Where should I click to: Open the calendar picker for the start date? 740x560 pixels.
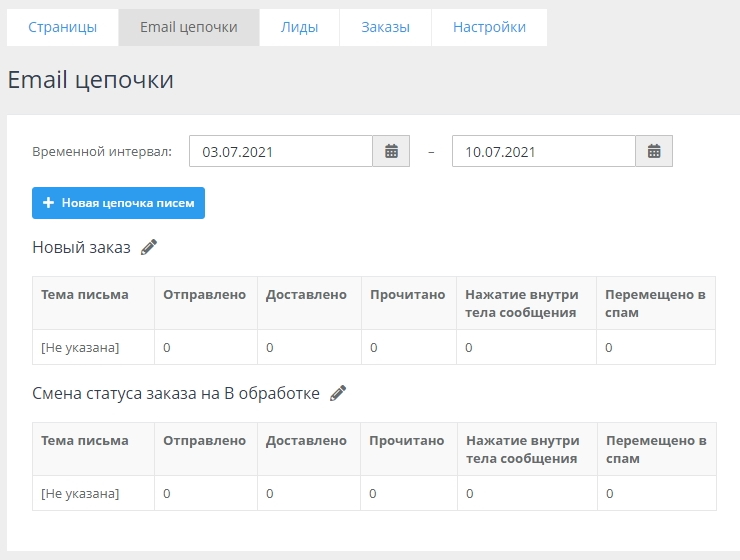point(391,152)
